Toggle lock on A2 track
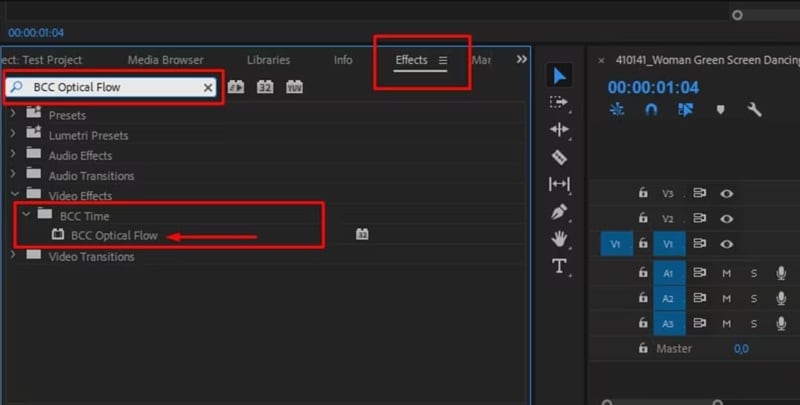The width and height of the screenshot is (800, 405). tap(643, 297)
